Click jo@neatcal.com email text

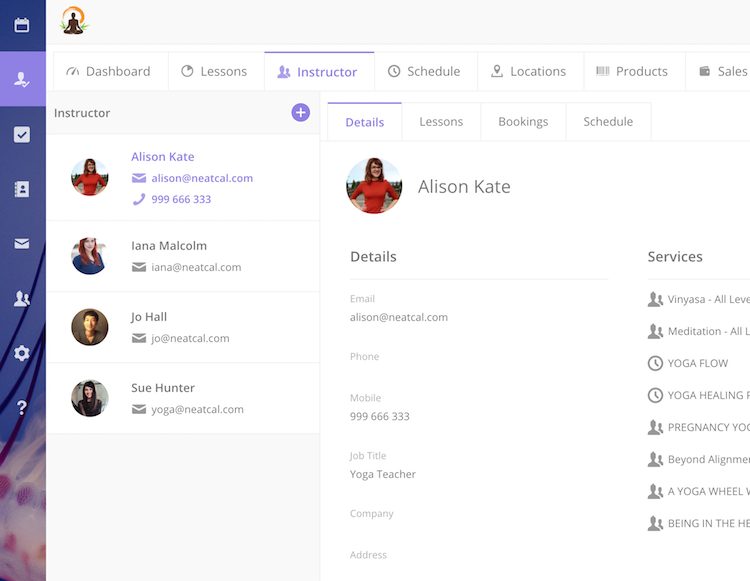coord(190,339)
